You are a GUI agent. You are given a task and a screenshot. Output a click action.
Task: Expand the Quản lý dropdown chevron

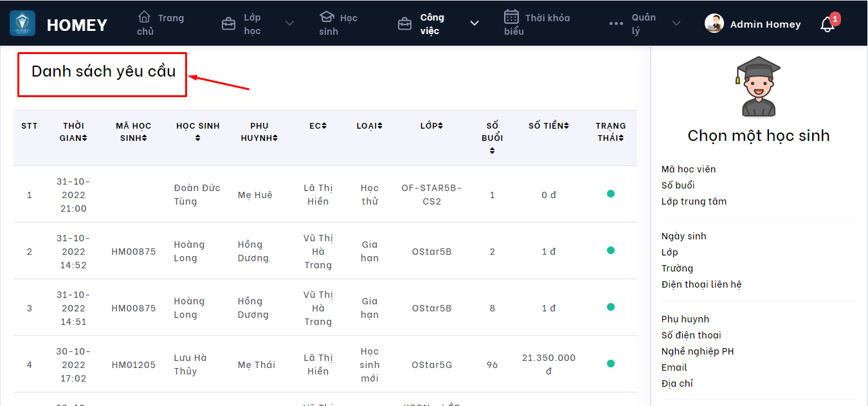pyautogui.click(x=676, y=24)
